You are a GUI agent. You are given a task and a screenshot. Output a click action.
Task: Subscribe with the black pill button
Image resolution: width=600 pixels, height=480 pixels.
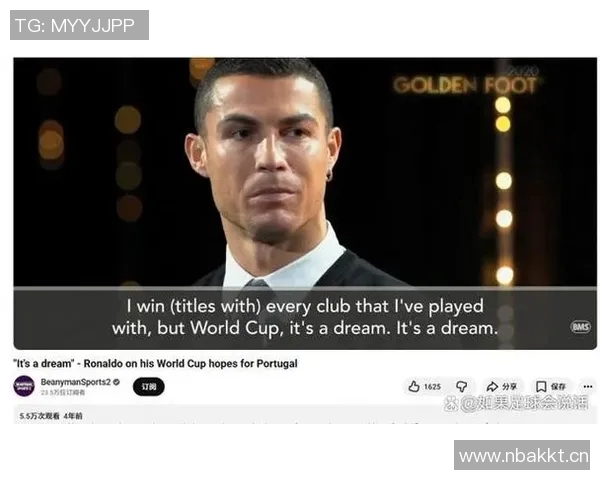click(149, 387)
